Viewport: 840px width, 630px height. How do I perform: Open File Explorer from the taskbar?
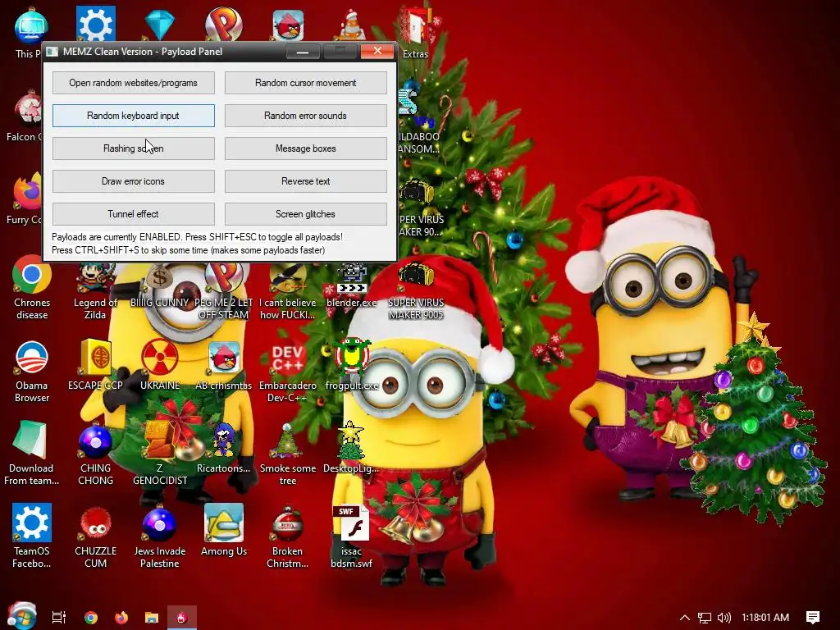tap(152, 618)
